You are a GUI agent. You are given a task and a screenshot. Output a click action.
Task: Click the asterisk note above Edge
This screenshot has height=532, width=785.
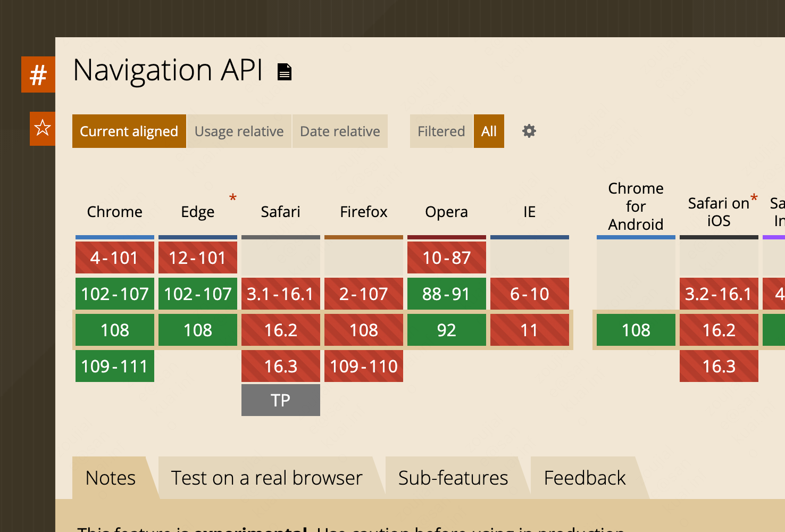[x=233, y=198]
